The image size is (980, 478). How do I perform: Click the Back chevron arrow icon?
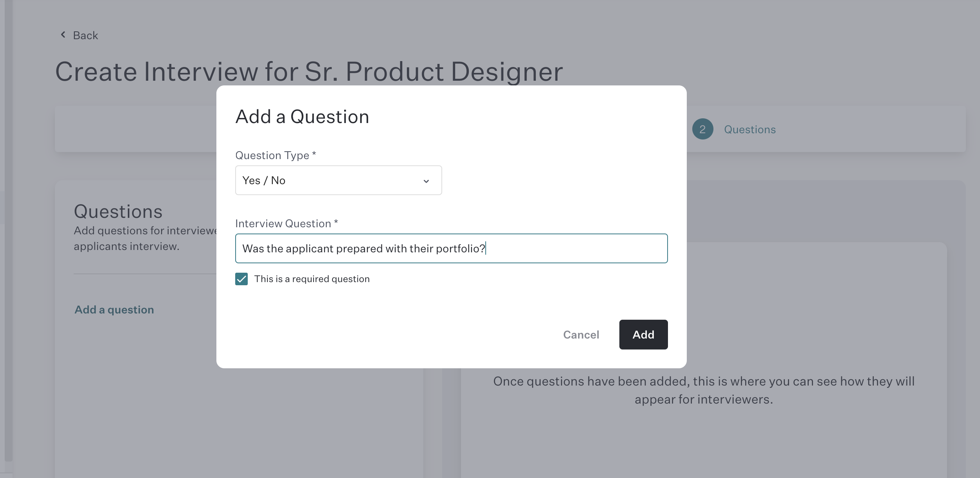pyautogui.click(x=63, y=35)
